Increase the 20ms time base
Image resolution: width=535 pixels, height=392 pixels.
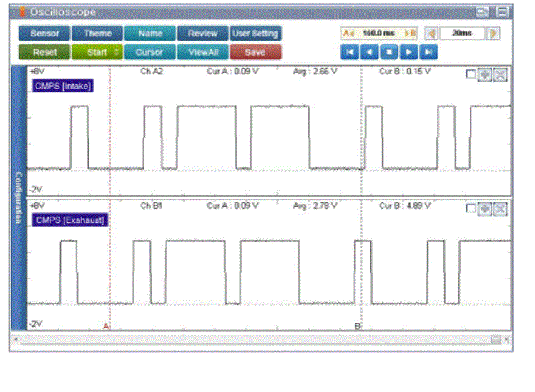[x=494, y=34]
